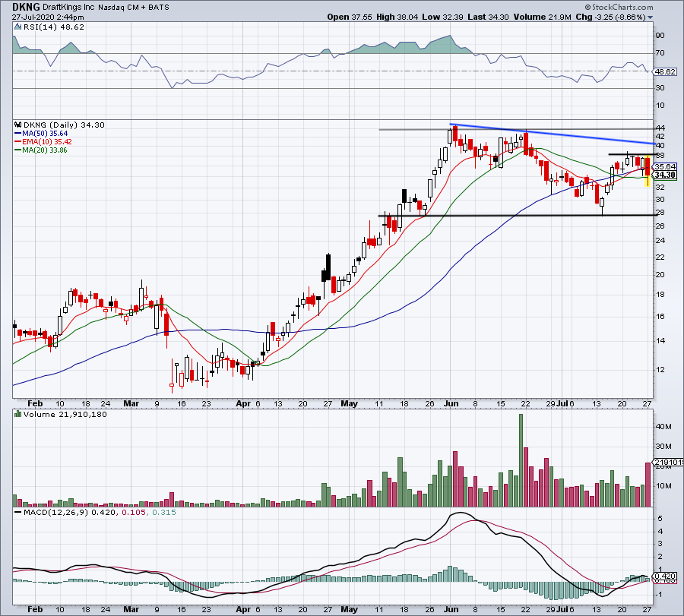Viewport: 684px width, 616px height.
Task: Click the 2191018 volume tag on right axis
Action: coord(668,462)
